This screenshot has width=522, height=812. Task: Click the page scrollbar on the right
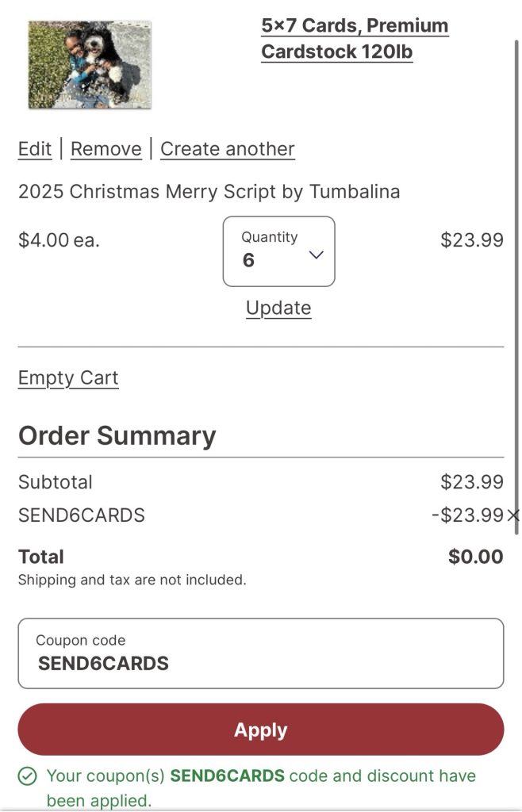[x=516, y=285]
